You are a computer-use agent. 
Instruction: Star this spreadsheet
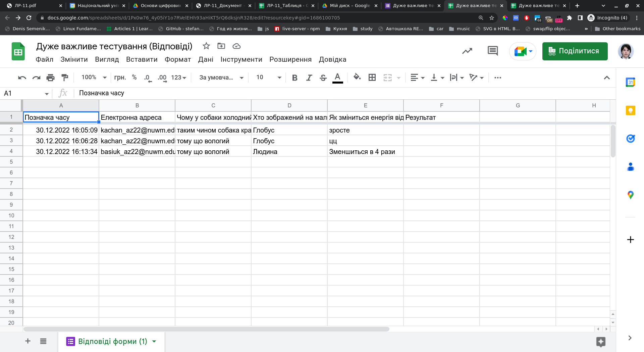[x=206, y=46]
